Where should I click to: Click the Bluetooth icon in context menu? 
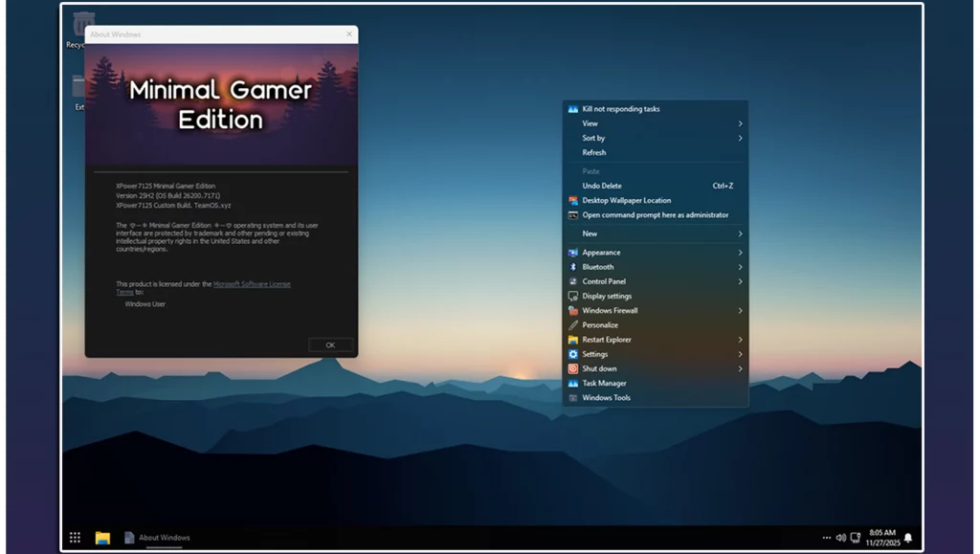coord(573,267)
